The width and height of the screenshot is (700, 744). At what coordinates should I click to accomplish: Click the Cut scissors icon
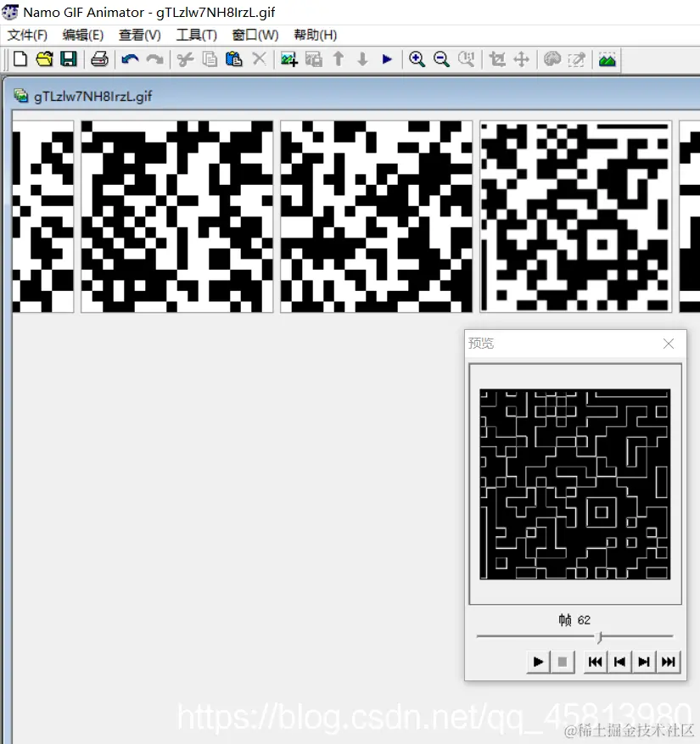click(186, 59)
